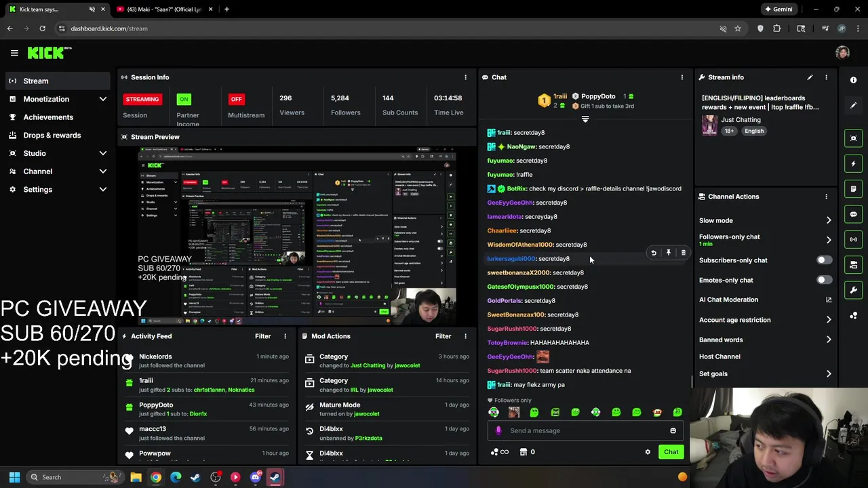This screenshot has height=488, width=868.
Task: Click the Send a message input field
Action: point(585,430)
